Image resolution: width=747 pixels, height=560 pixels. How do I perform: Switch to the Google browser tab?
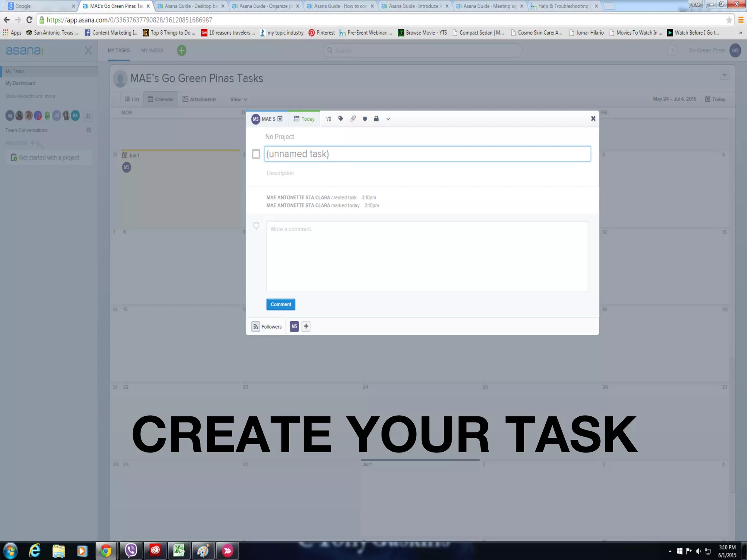(x=40, y=6)
